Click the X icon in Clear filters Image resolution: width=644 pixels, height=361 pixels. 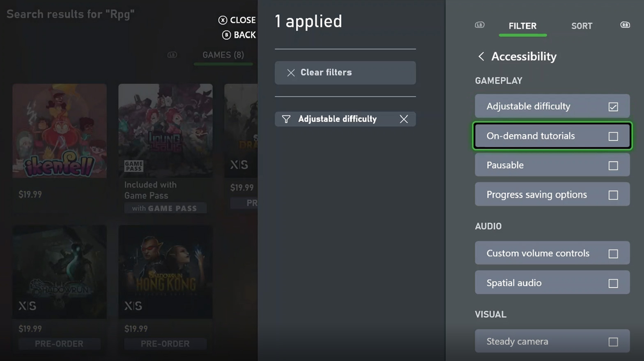[291, 73]
